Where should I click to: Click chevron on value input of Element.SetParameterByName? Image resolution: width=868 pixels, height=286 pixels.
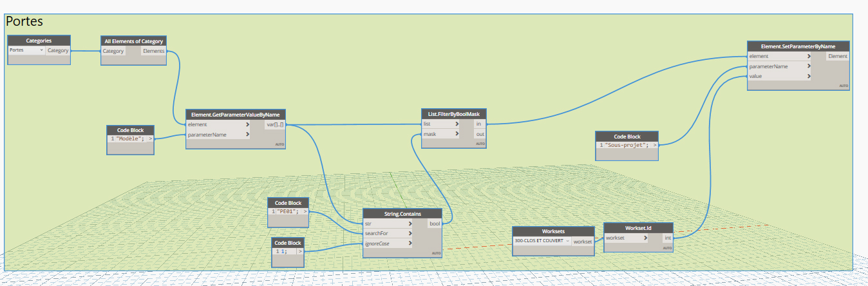[807, 76]
